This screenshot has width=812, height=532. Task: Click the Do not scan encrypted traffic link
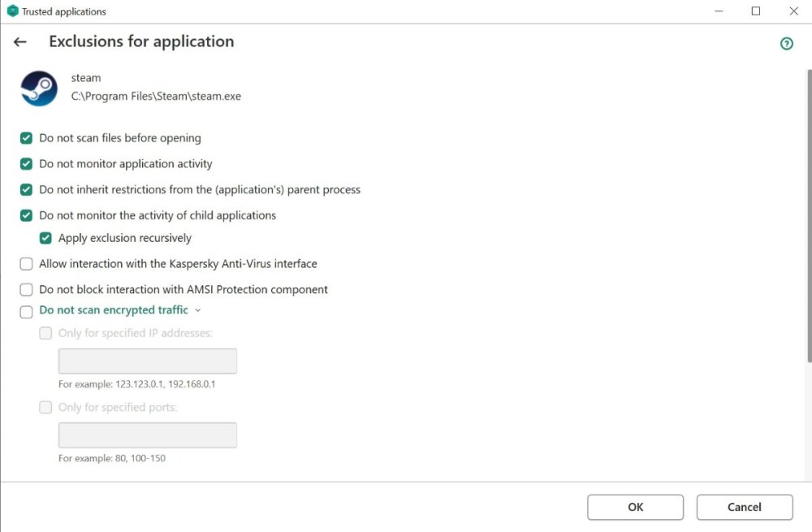[x=114, y=310]
